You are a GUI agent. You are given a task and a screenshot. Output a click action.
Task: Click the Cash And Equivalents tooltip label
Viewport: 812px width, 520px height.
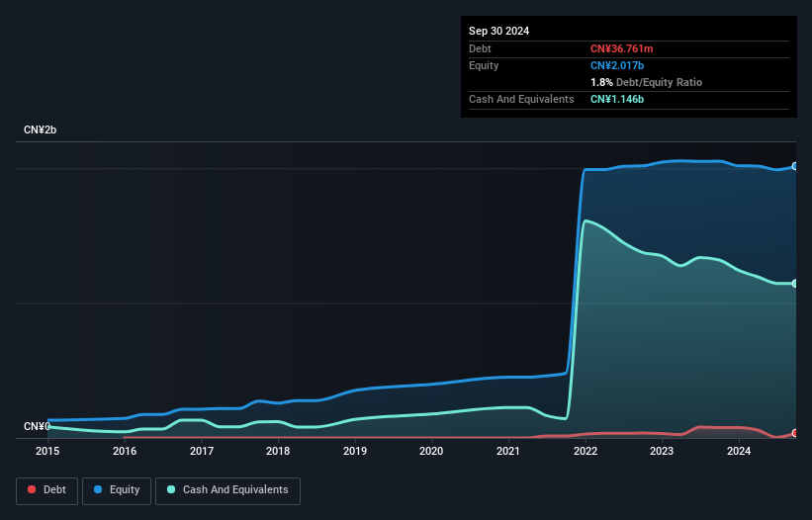pyautogui.click(x=521, y=99)
